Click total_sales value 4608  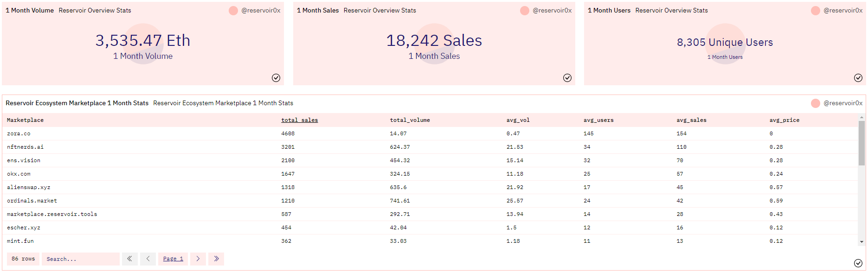tap(288, 133)
